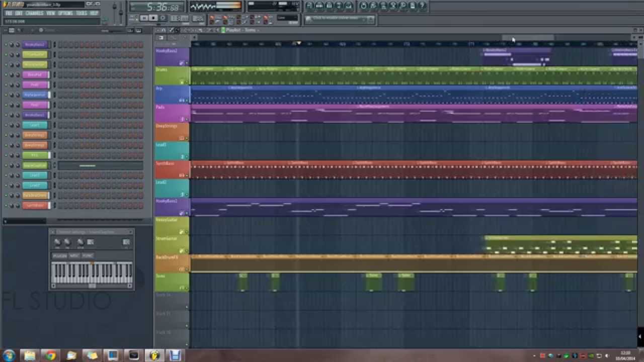Click the playhead marker on playlist timeline
The height and width of the screenshot is (362, 644).
click(299, 43)
